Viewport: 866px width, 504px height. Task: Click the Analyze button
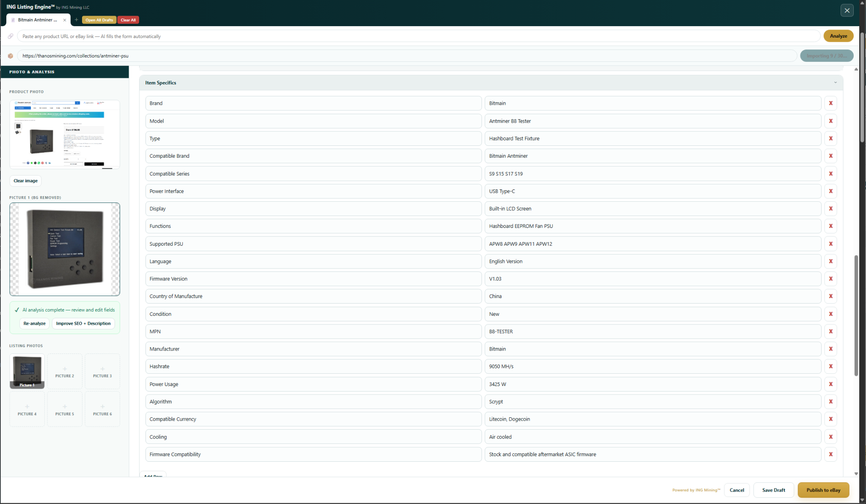[838, 36]
